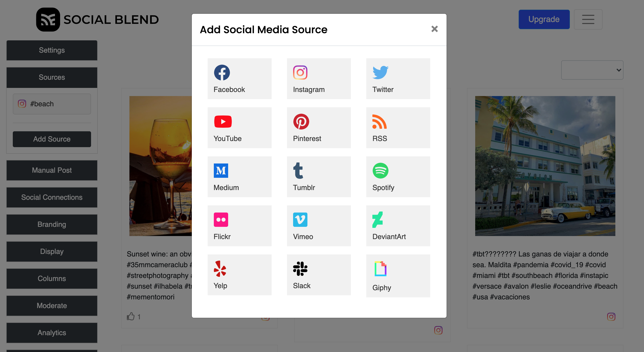Screen dimensions: 644x352
Task: Open the sunset wine glass photo
Action: pos(160,166)
